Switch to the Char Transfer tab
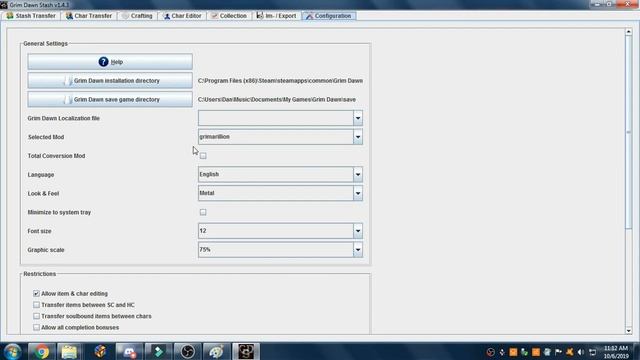This screenshot has width=640, height=360. (89, 16)
